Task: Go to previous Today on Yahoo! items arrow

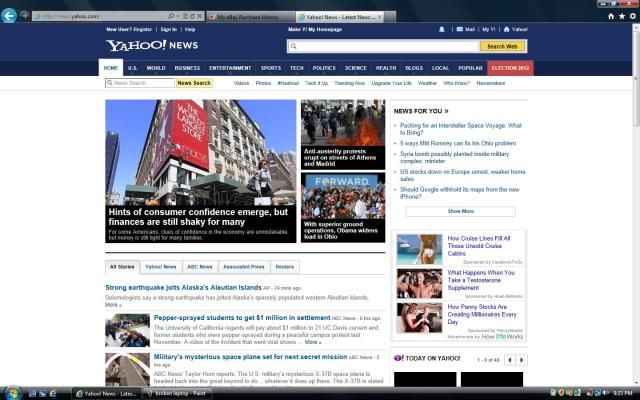Action: [509, 360]
